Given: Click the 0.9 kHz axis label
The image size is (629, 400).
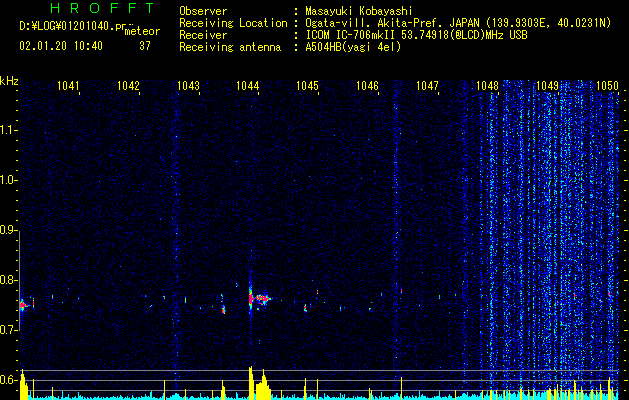Looking at the screenshot, I should (8, 230).
